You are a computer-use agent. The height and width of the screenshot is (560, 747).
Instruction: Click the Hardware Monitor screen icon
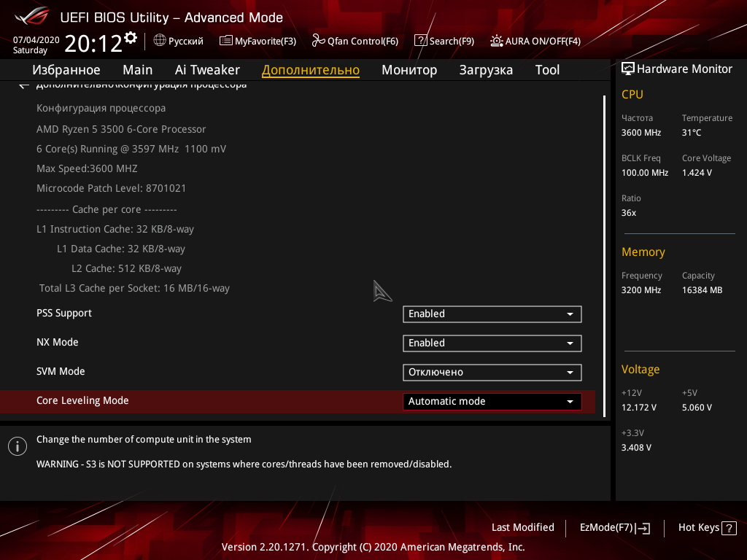628,69
